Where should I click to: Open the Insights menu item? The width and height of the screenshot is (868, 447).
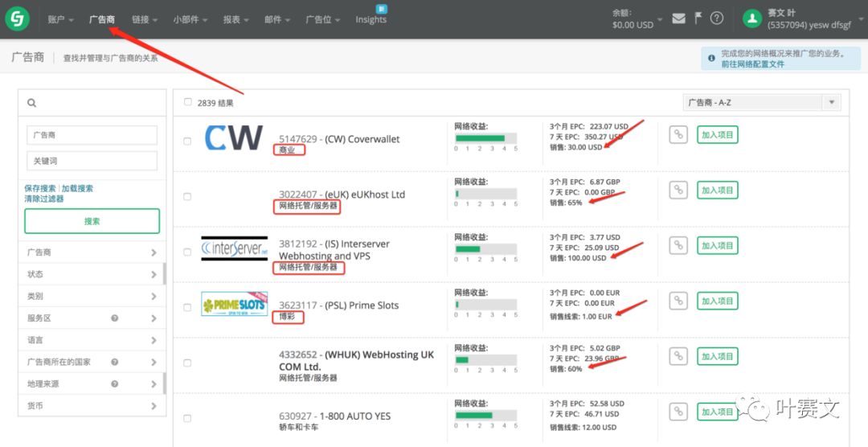pyautogui.click(x=371, y=19)
